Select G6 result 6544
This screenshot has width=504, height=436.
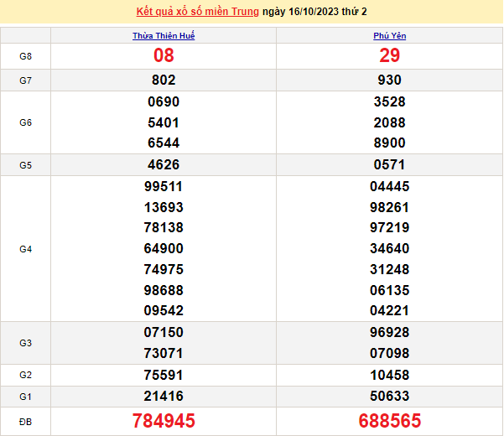[x=164, y=143]
